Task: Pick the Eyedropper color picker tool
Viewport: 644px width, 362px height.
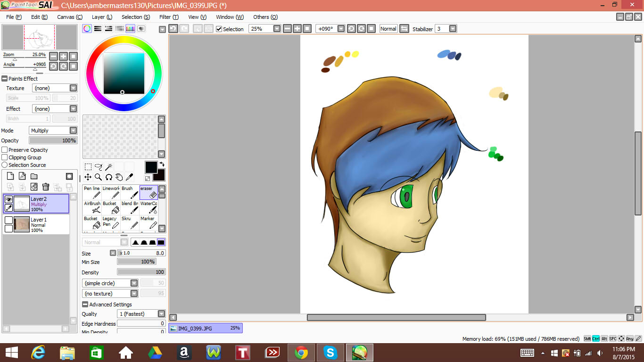Action: pos(129,177)
